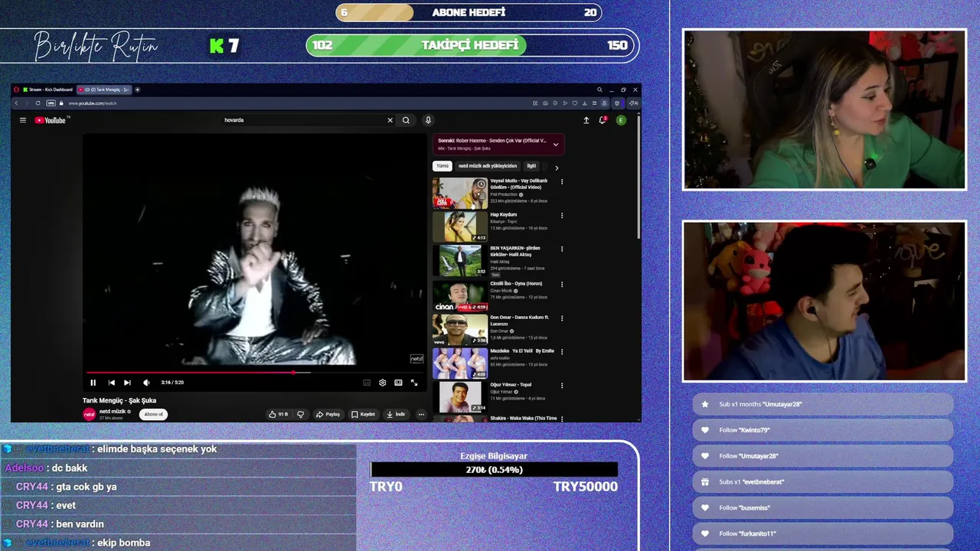Open the YouTube hamburger guide menu
Viewport: 980px width, 551px height.
coord(23,120)
